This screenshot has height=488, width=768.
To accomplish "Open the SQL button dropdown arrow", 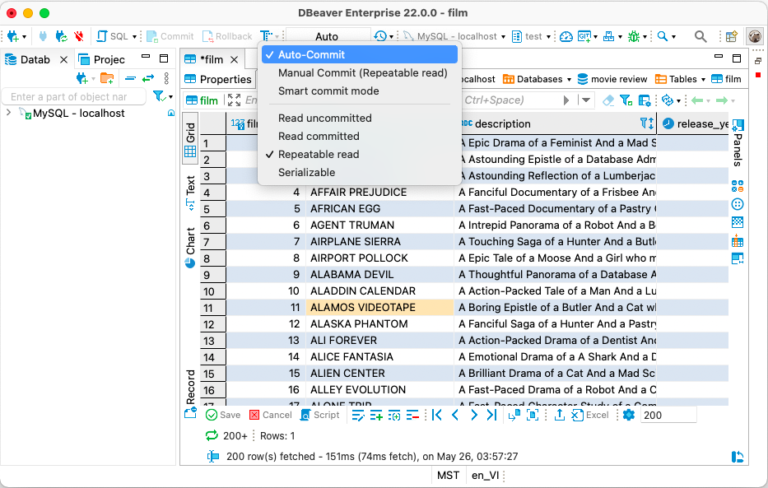I will (134, 37).
